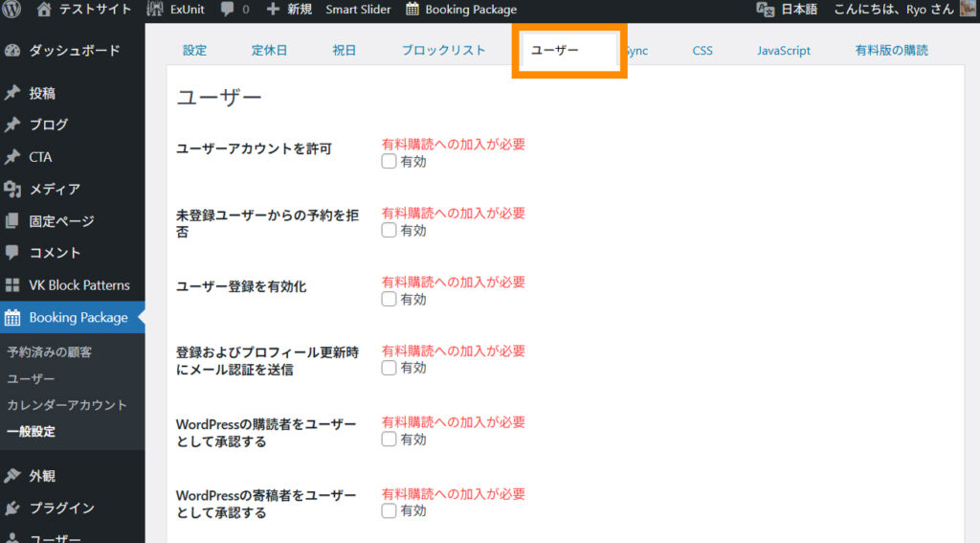Click the Booking Package calendar icon in admin bar

tap(412, 10)
